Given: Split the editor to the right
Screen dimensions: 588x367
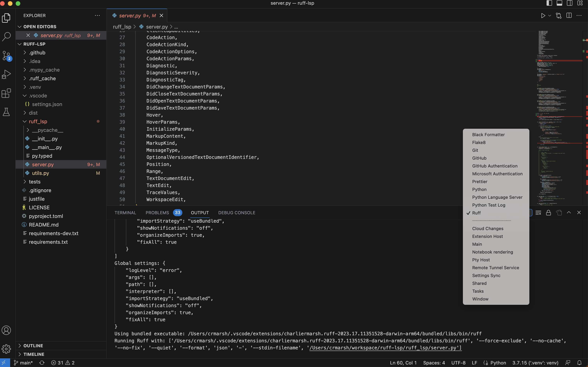Looking at the screenshot, I should click(569, 15).
